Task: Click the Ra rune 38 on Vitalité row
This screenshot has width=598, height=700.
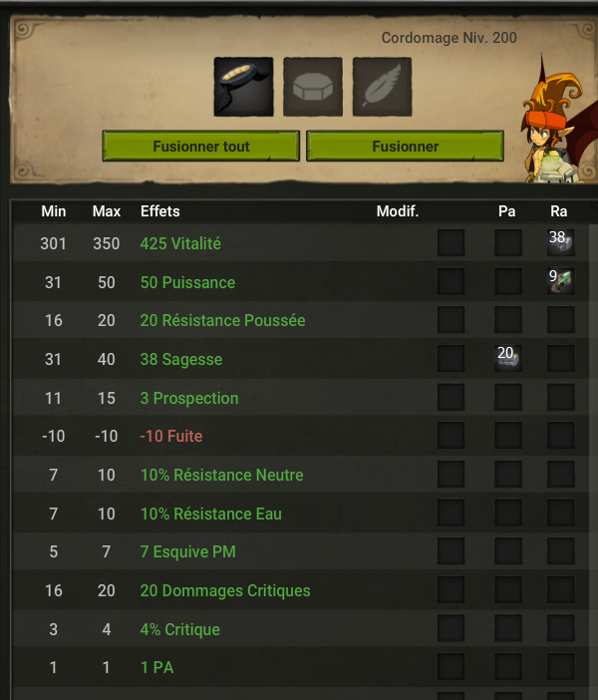Action: tap(560, 243)
